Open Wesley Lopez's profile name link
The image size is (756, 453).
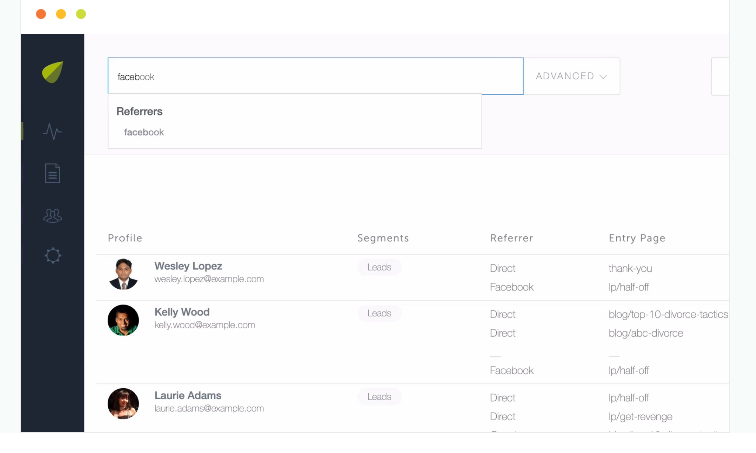(x=188, y=266)
